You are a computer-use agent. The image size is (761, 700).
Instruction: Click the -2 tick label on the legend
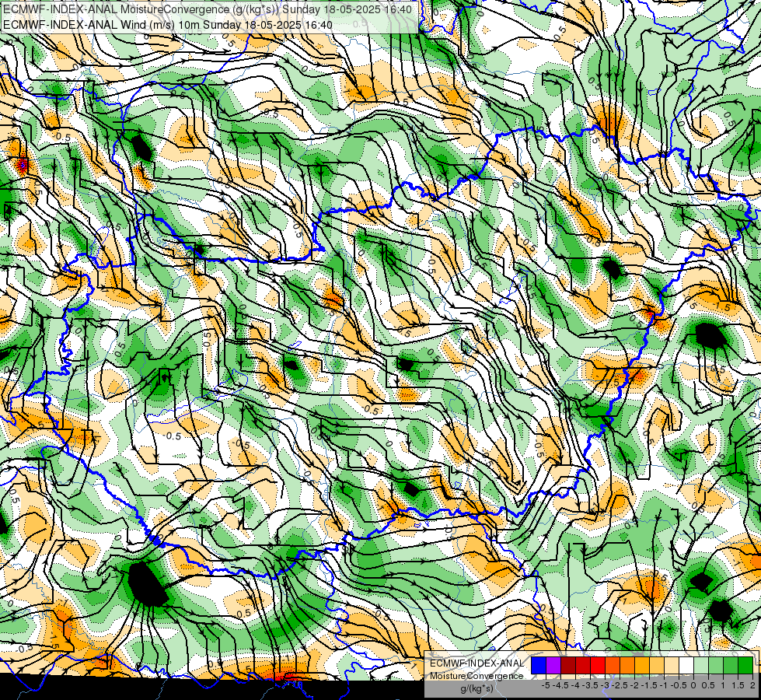[x=634, y=685]
